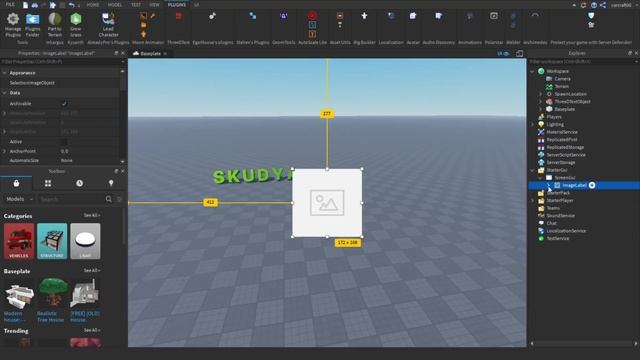Open the Light category card
The height and width of the screenshot is (360, 640).
pos(85,241)
